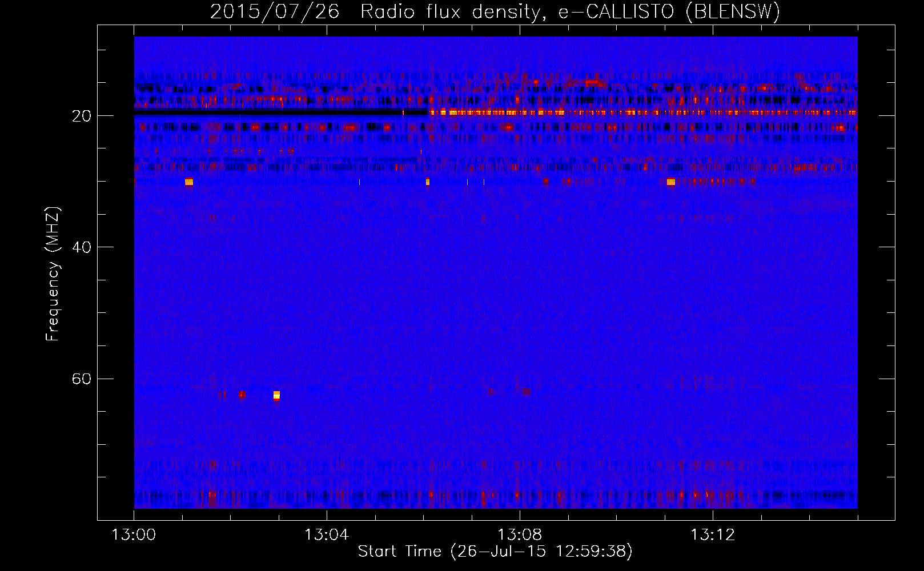Click the yellow spot at 30 MHz around 13:11
This screenshot has width=924, height=571.
tap(671, 182)
